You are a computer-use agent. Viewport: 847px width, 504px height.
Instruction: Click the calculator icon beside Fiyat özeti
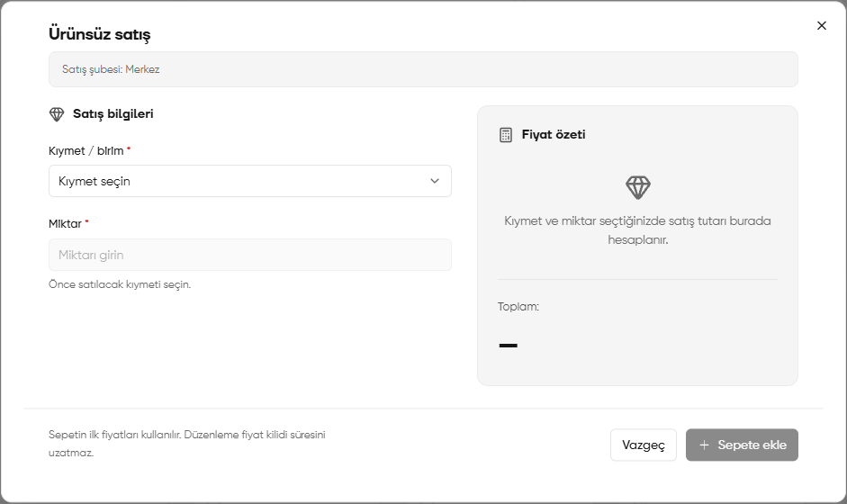pyautogui.click(x=506, y=135)
